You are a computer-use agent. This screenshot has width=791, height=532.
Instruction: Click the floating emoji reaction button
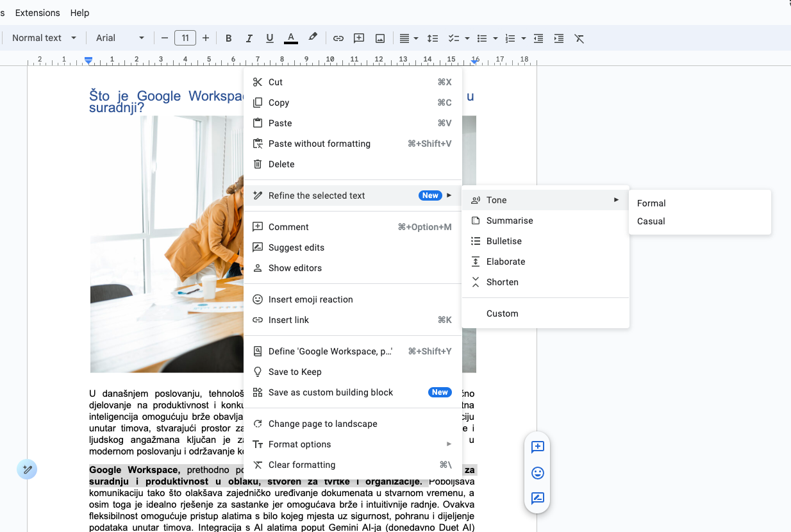538,473
